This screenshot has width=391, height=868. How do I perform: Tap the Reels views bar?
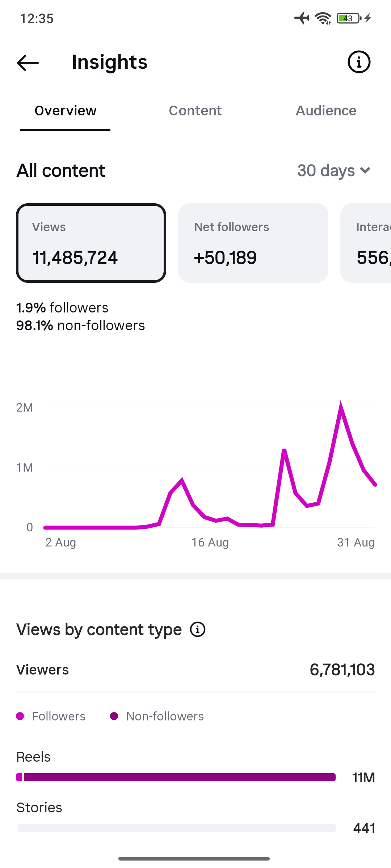pos(176,777)
